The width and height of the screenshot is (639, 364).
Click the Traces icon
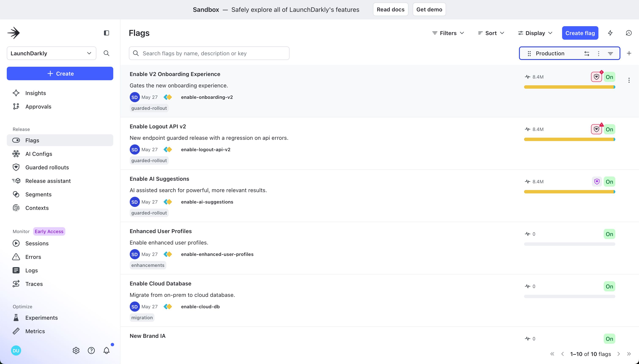coord(16,284)
